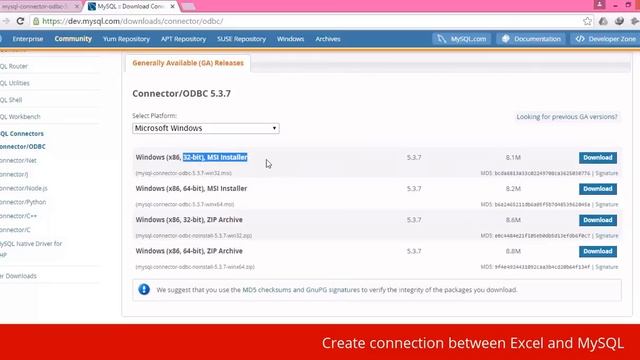Select Connector/C++ in the sidebar
This screenshot has height=360, width=640.
[x=18, y=216]
